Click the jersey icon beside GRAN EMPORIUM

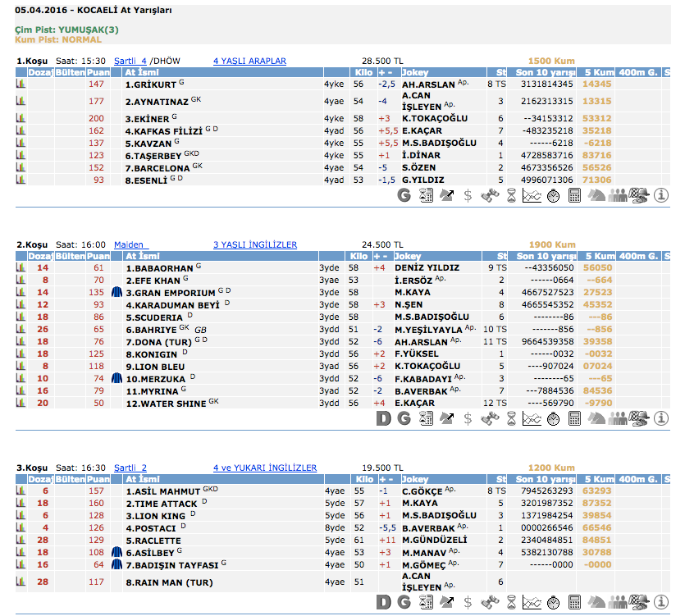116,292
